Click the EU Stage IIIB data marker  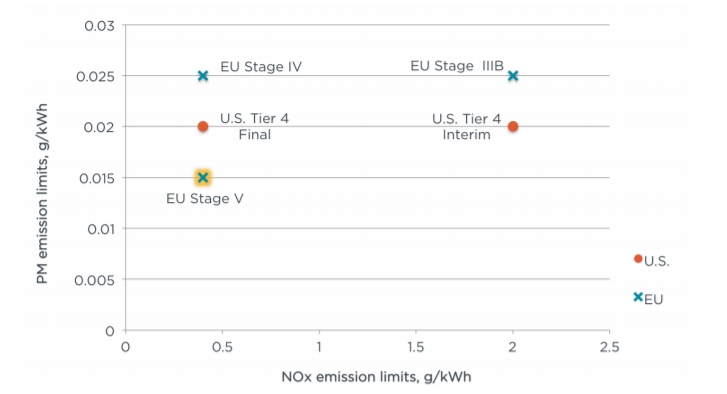(x=512, y=76)
